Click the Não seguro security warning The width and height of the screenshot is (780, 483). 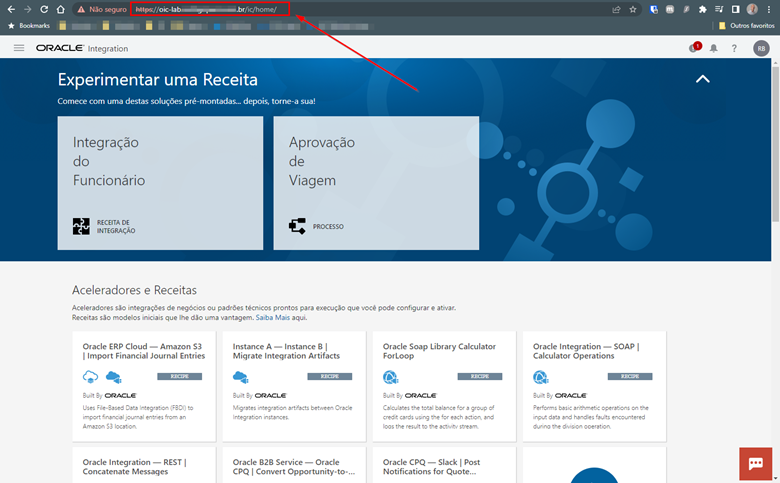102,9
